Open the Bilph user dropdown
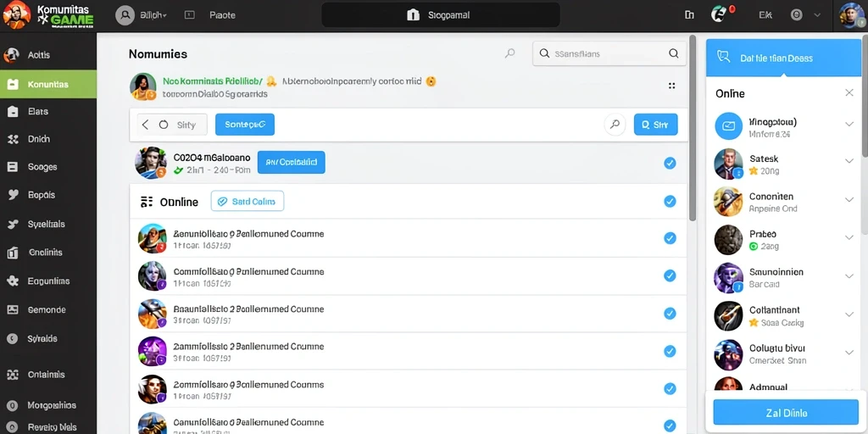 [142, 15]
